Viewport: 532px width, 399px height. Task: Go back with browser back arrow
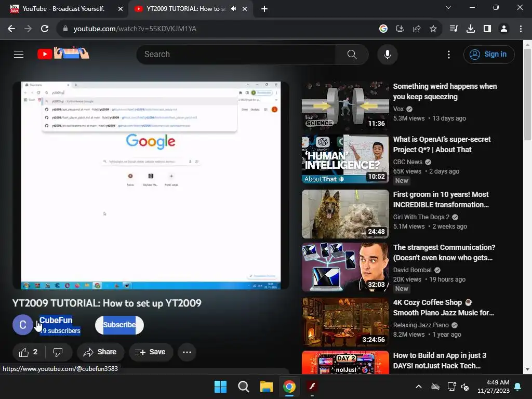point(11,29)
